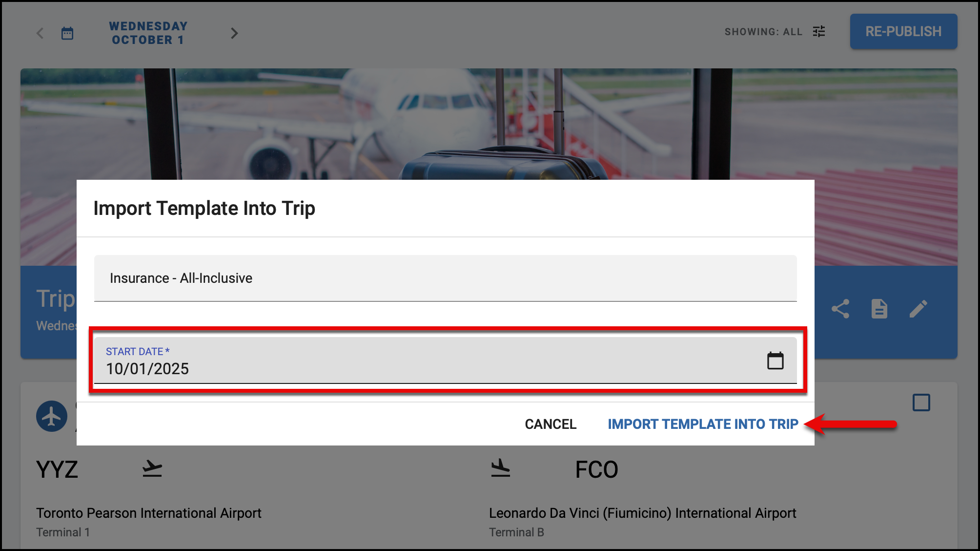Click the trip share icon
This screenshot has height=551, width=980.
pyautogui.click(x=840, y=309)
